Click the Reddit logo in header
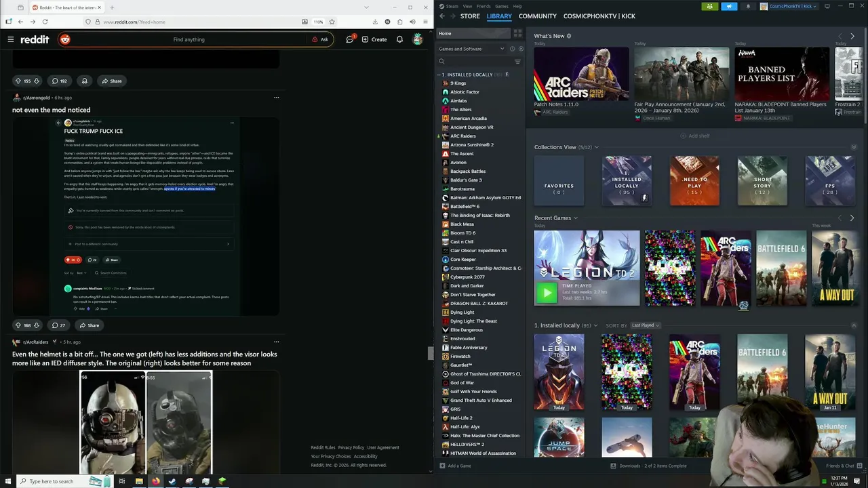The height and width of the screenshot is (488, 868). click(x=35, y=39)
